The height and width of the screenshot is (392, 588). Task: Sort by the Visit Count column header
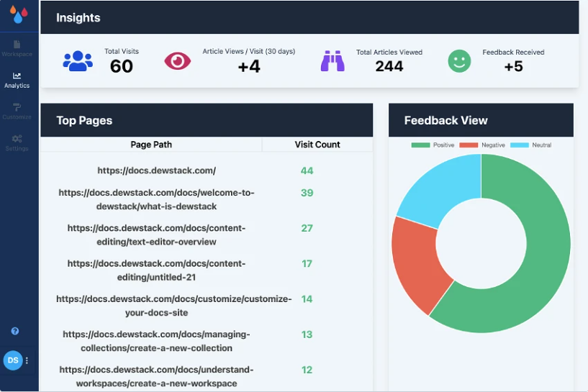tap(317, 145)
